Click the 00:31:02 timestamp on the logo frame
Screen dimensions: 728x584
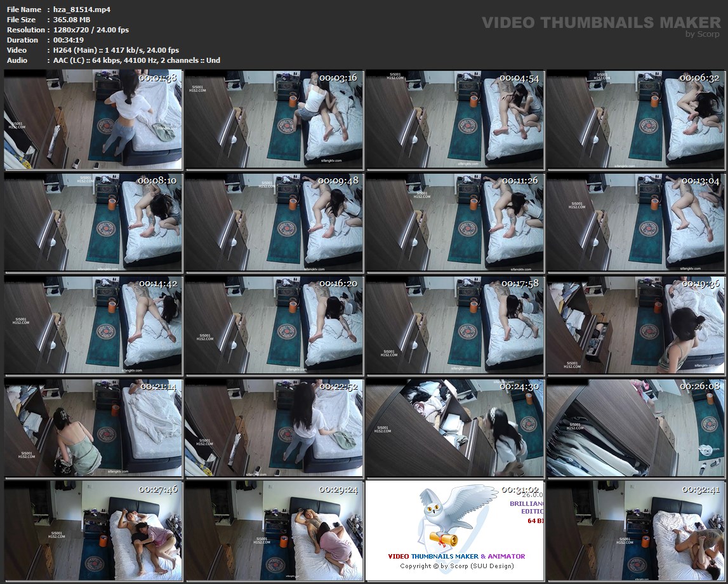point(520,490)
